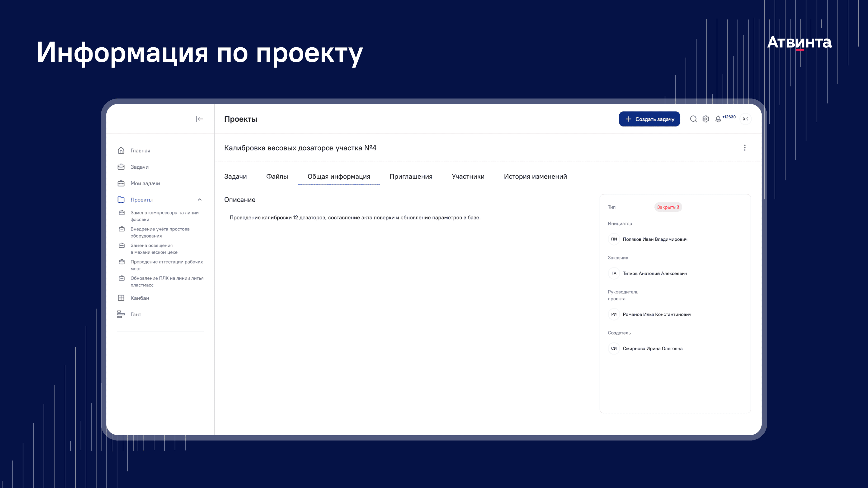868x488 pixels.
Task: Open Проекты sidebar section
Action: click(142, 200)
